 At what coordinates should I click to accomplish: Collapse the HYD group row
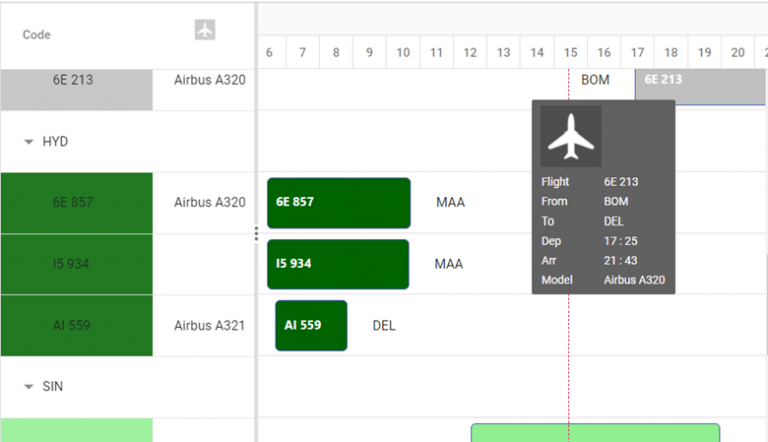click(x=29, y=142)
